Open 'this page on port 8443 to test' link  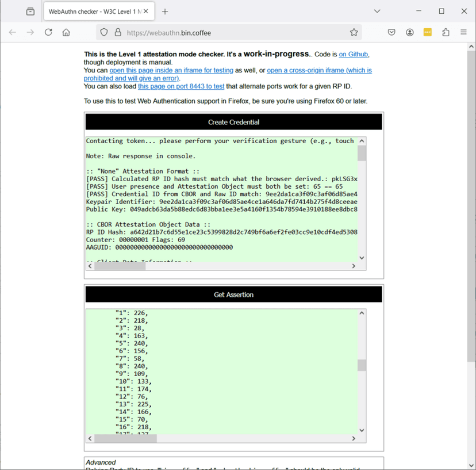[181, 86]
